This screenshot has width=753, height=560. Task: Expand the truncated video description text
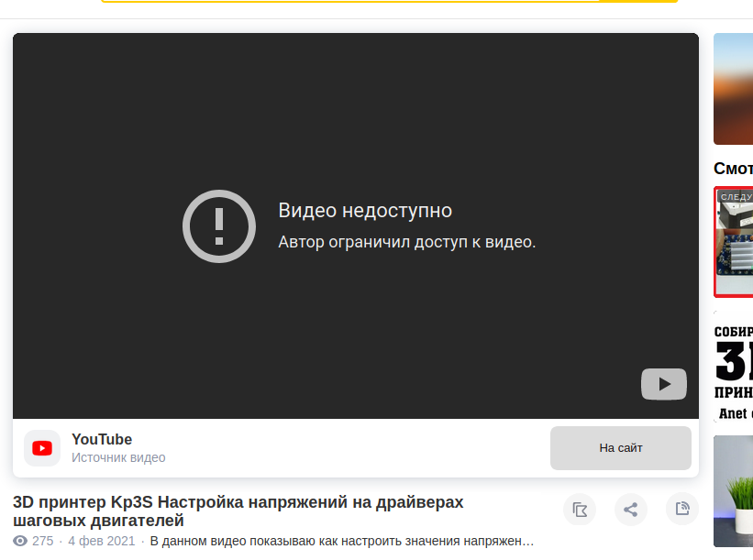342,542
